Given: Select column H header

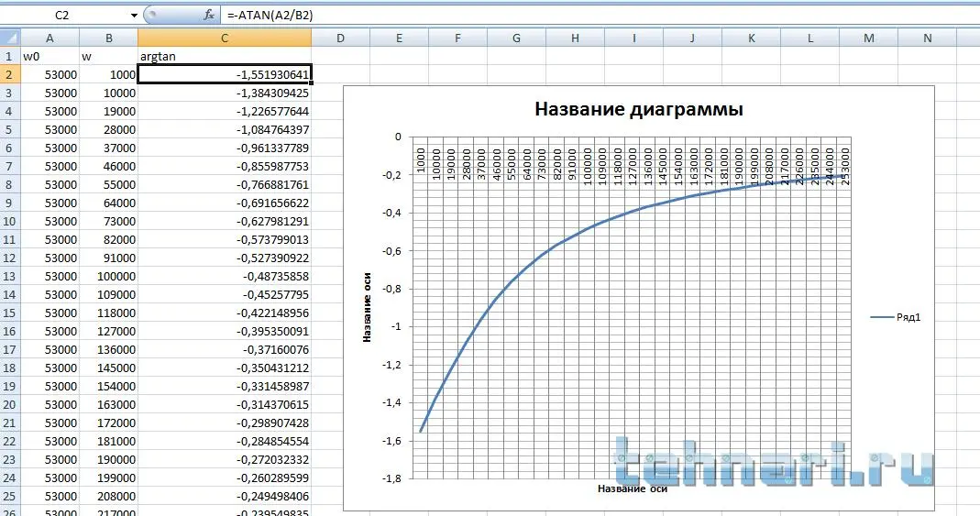Looking at the screenshot, I should tap(575, 38).
